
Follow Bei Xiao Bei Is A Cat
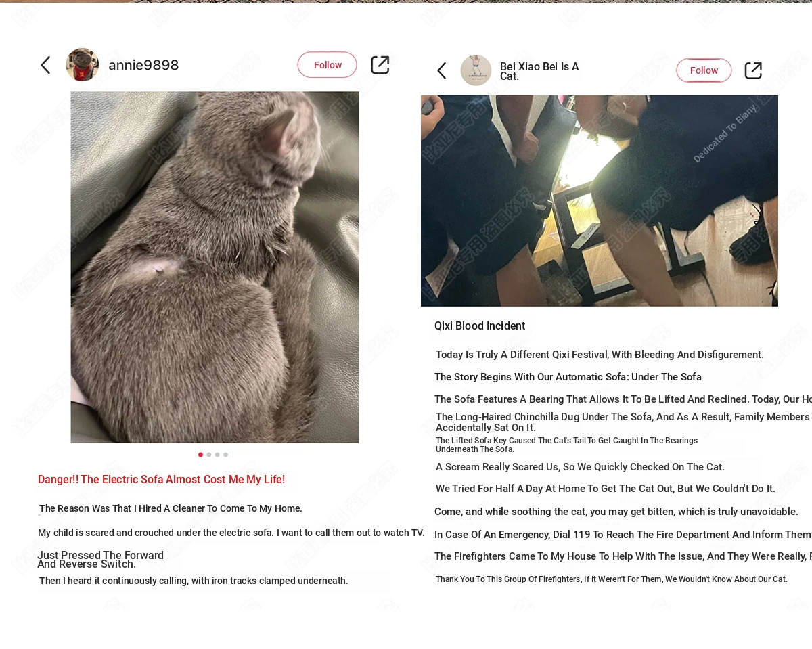[704, 70]
